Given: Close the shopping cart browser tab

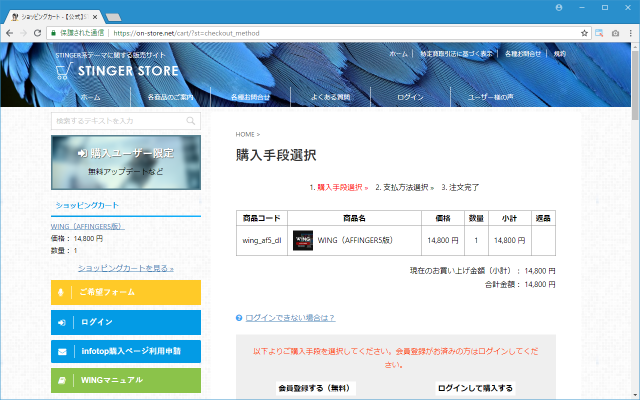Looking at the screenshot, I should (x=95, y=17).
